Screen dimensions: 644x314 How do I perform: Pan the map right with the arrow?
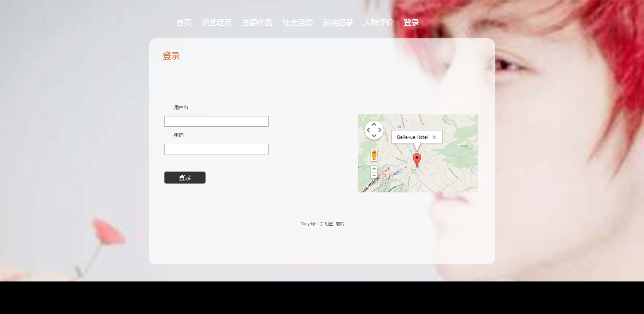pyautogui.click(x=380, y=130)
